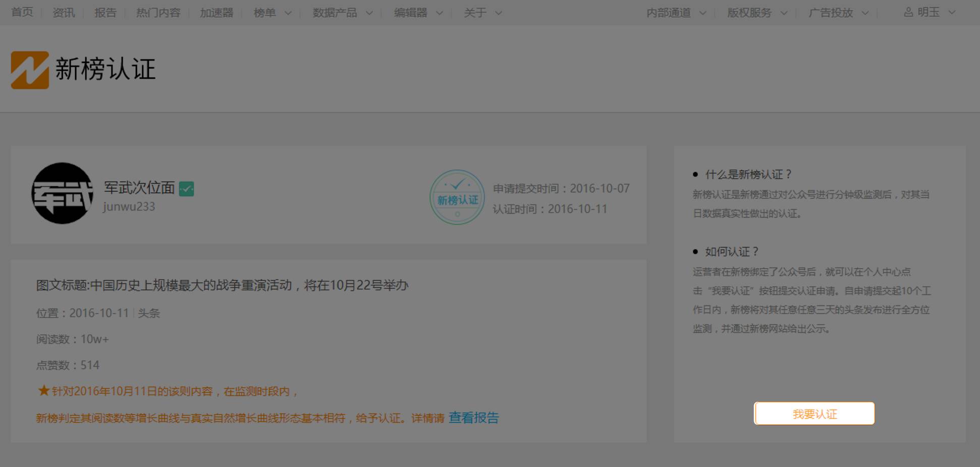Viewport: 980px width, 467px height.
Task: Expand the 榜单 dropdown menu
Action: 273,13
